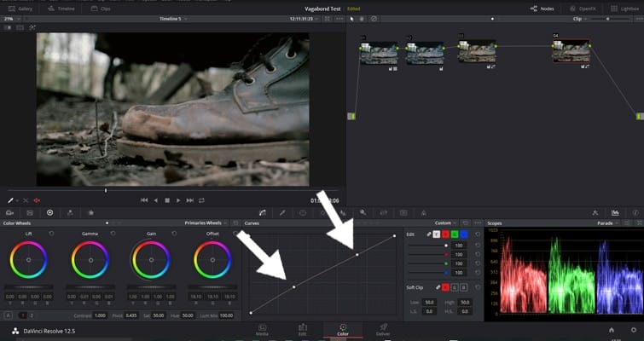Click the Qualifier eyedropper icon
This screenshot has height=341, width=644.
click(x=282, y=212)
